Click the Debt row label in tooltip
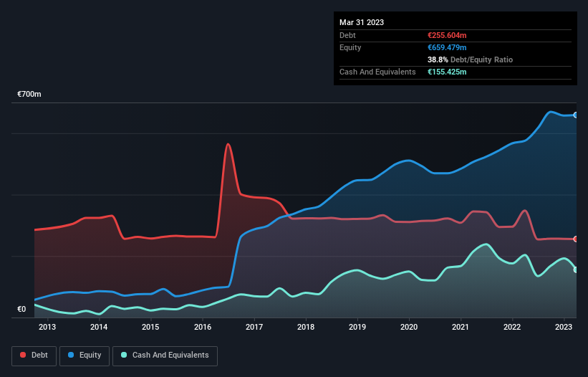This screenshot has width=588, height=377. pos(347,35)
